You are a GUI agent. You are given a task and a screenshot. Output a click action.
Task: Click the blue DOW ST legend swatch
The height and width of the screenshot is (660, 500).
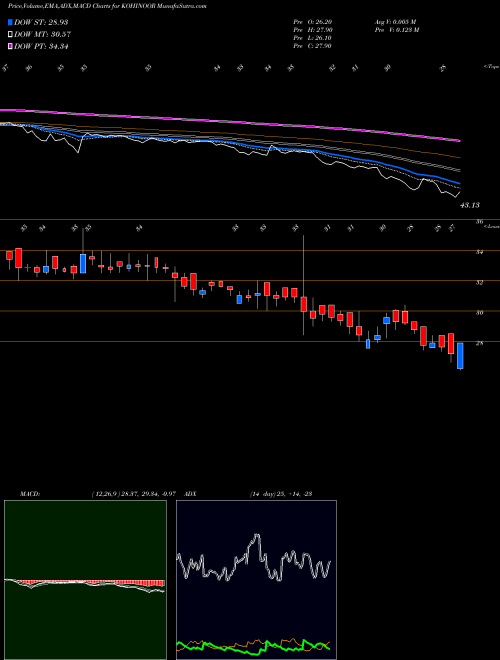click(10, 22)
